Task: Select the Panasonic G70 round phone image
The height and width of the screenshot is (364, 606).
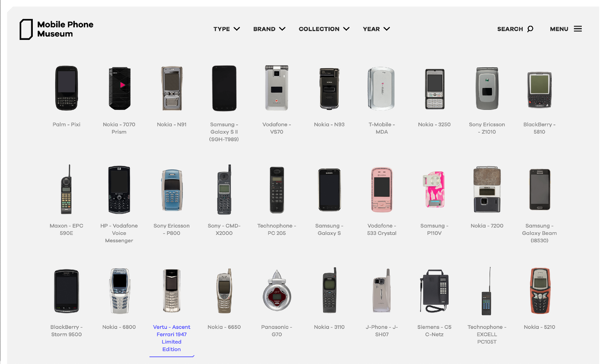Action: tap(277, 291)
